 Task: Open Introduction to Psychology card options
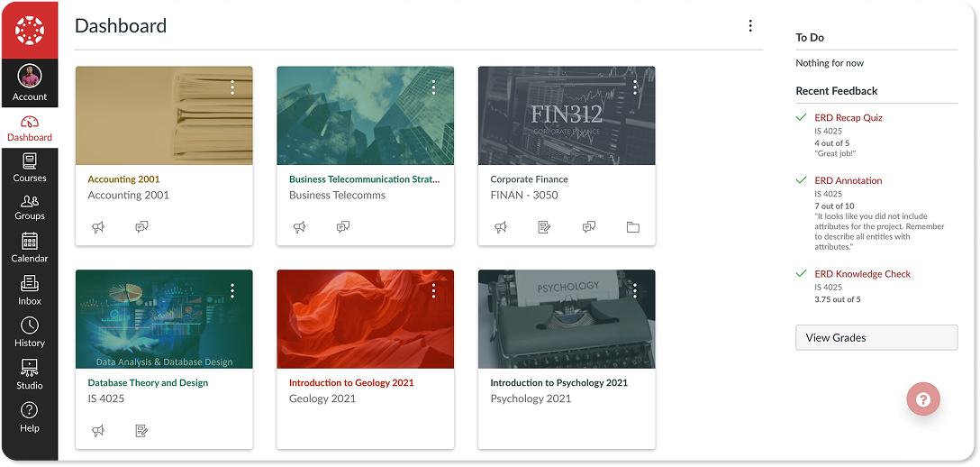point(635,290)
